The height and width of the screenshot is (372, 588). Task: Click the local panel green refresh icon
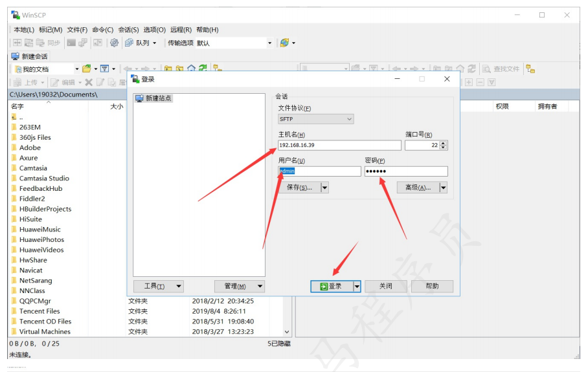click(203, 69)
